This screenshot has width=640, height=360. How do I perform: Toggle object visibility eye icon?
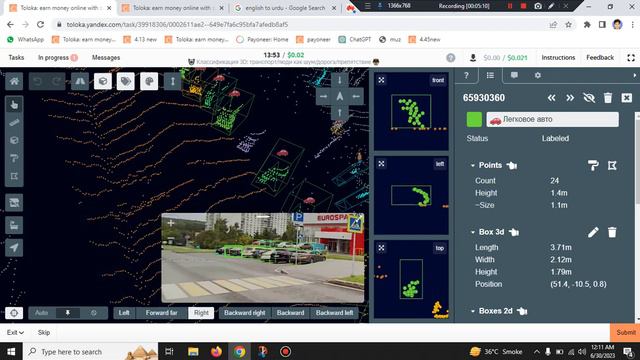[x=589, y=98]
